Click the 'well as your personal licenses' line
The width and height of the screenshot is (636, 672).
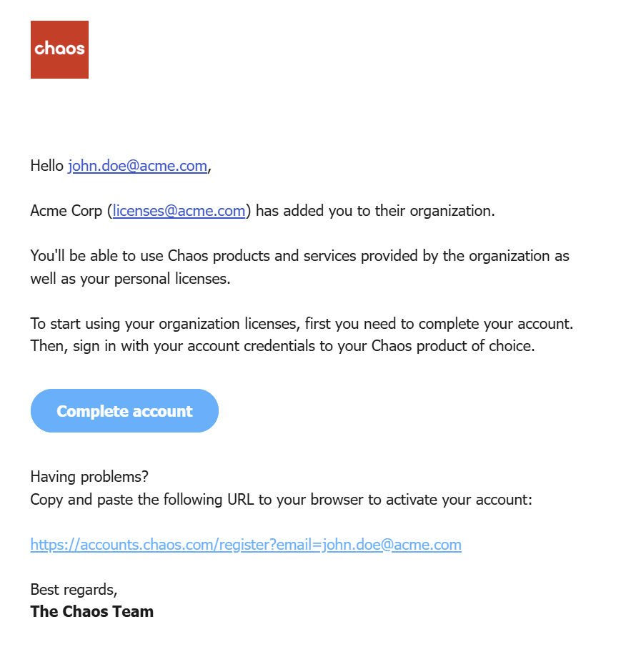point(130,279)
